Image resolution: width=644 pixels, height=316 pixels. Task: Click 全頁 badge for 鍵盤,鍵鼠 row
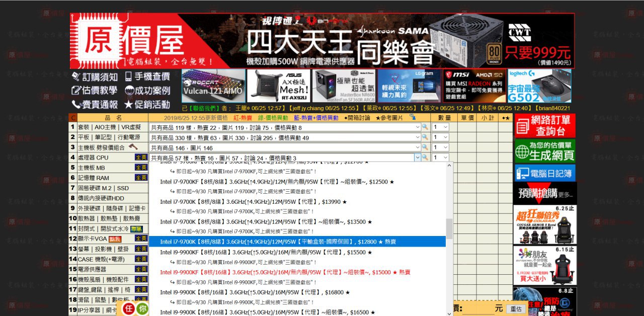pos(141,289)
